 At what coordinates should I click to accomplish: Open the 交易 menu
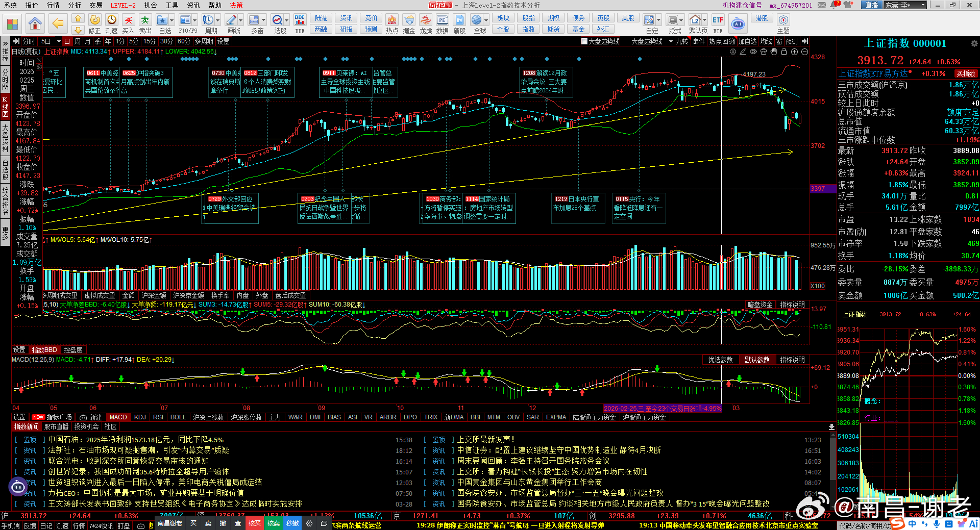point(96,5)
